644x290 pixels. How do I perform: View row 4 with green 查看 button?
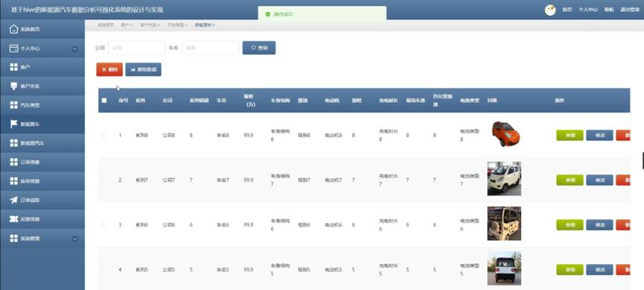[x=570, y=269]
